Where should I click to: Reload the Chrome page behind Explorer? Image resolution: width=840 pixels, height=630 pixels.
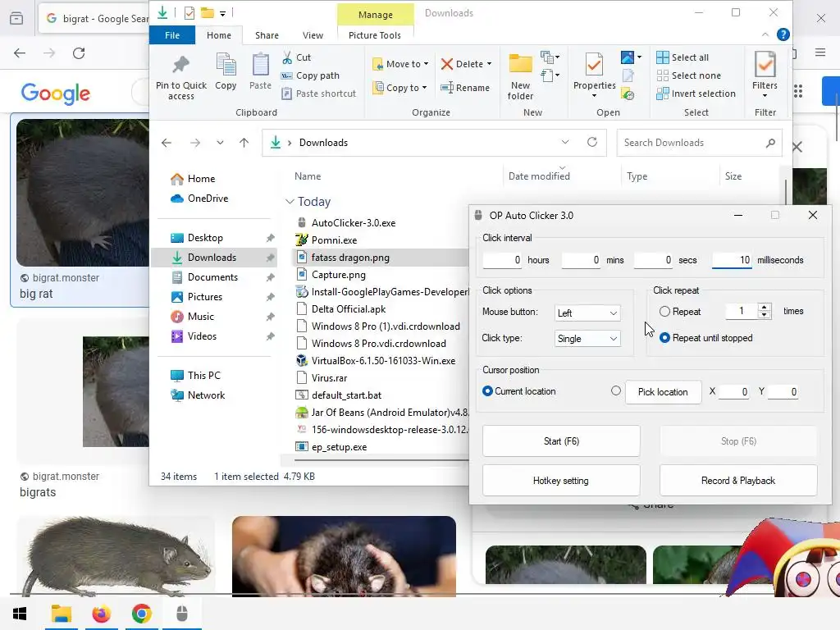point(79,53)
